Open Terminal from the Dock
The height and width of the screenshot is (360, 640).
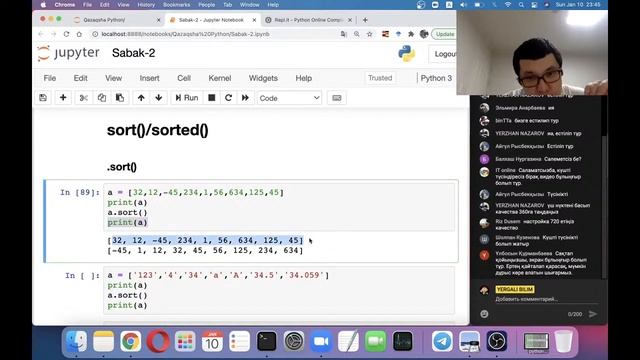pos(267,341)
